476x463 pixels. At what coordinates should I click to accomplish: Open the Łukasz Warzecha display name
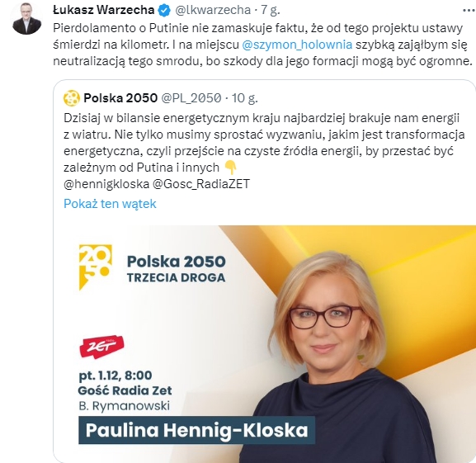click(x=103, y=10)
